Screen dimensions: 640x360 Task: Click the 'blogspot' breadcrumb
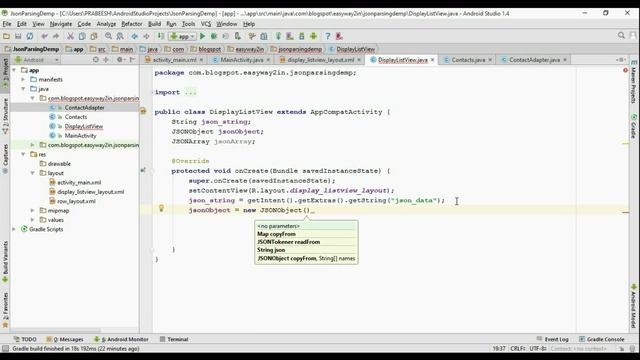209,49
